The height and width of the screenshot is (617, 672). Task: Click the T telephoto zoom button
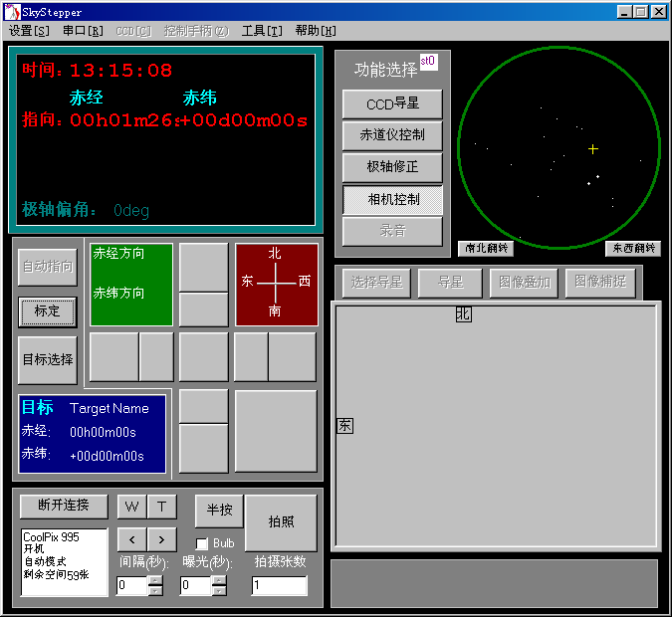pyautogui.click(x=162, y=507)
